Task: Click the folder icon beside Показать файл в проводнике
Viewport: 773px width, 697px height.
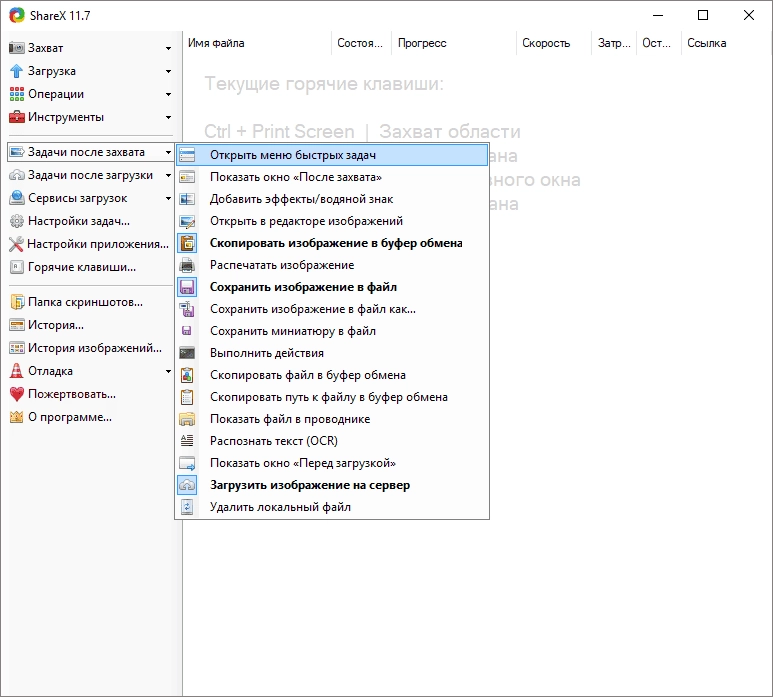Action: click(187, 419)
